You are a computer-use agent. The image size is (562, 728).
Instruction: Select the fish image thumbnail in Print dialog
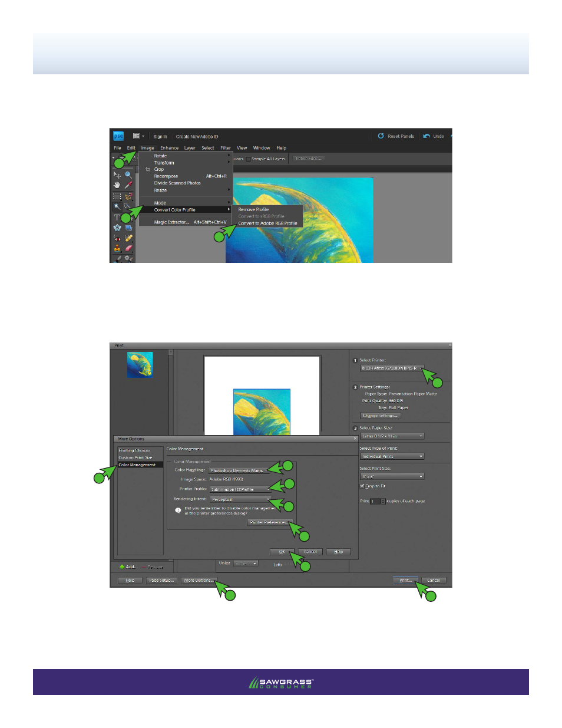[140, 365]
